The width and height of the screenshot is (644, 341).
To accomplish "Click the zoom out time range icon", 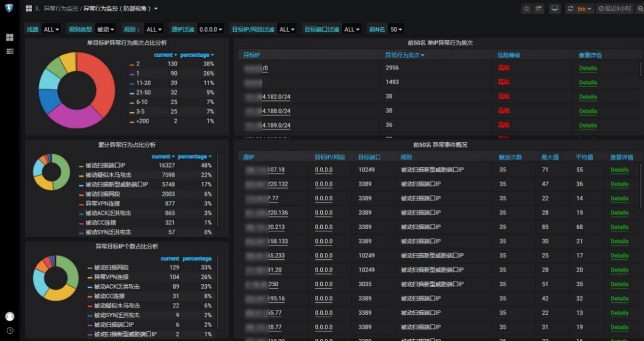I will point(640,9).
